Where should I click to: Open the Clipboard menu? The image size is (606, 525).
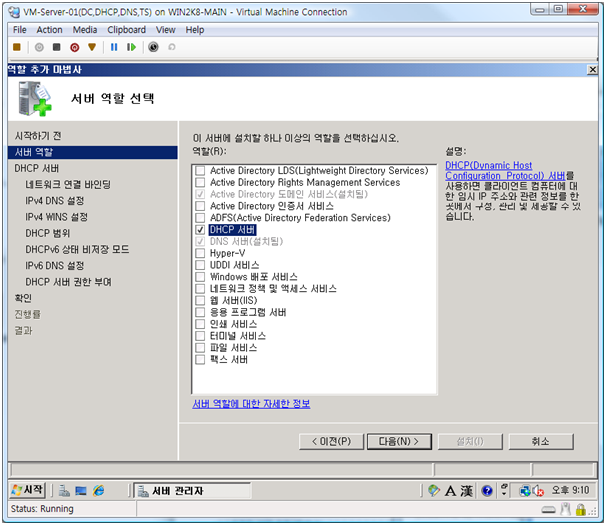tap(126, 30)
